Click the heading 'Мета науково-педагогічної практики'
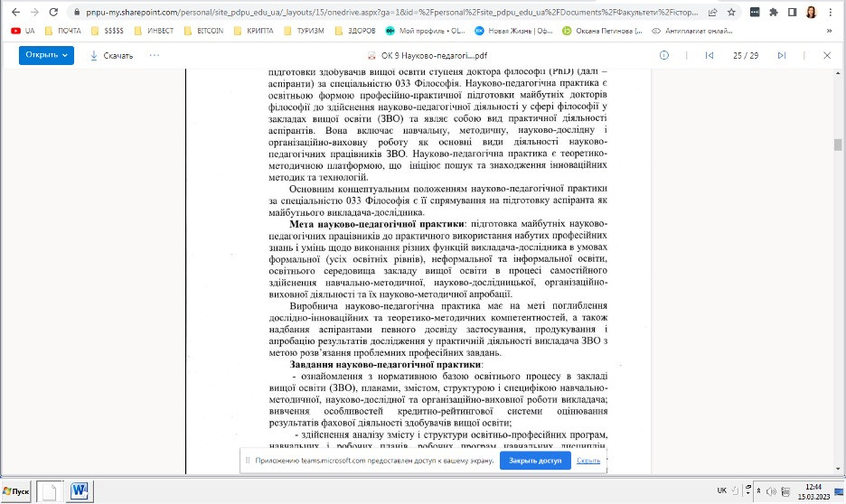Screen dimensions: 846x504 click(377, 224)
